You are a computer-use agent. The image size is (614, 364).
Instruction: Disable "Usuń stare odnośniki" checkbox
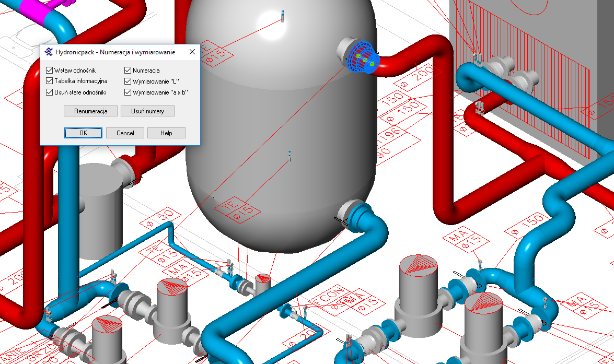click(50, 92)
